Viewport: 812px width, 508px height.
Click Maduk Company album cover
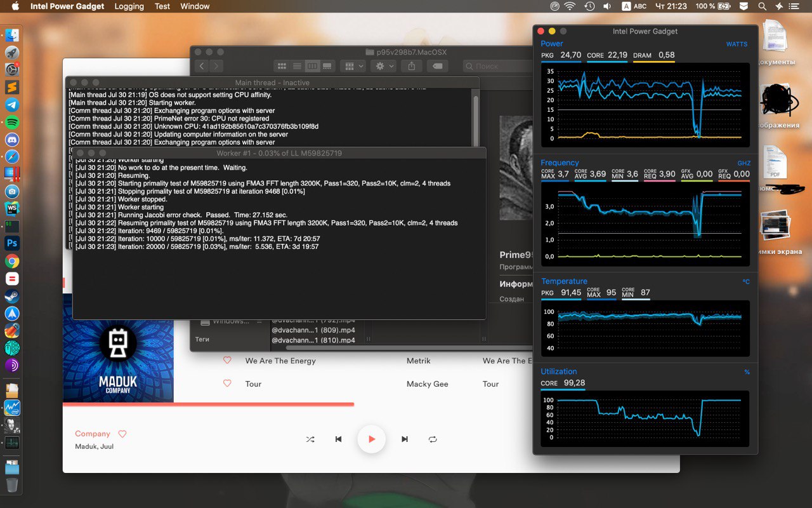tap(118, 348)
